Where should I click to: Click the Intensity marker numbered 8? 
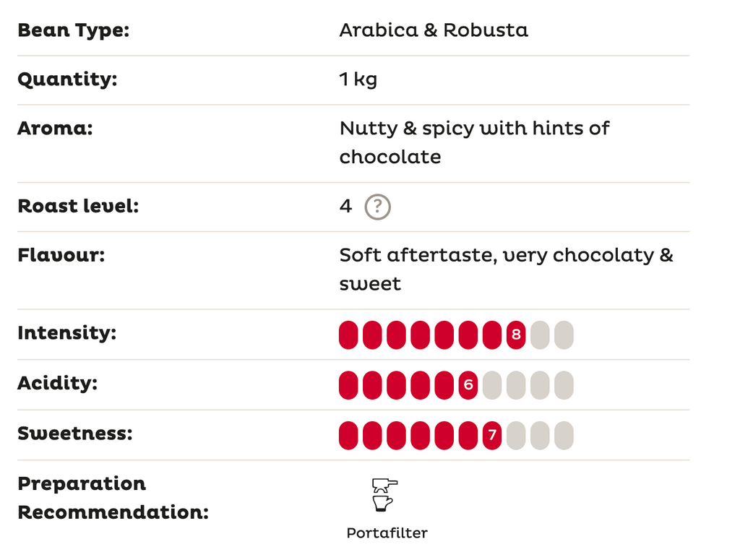pyautogui.click(x=516, y=335)
